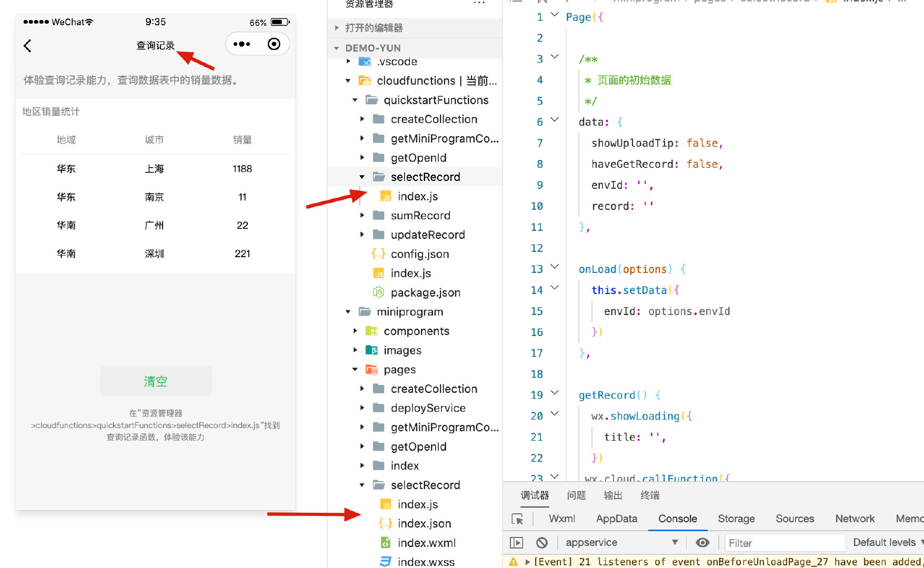Open the Wxml devtools tab
The width and height of the screenshot is (924, 568).
[x=562, y=519]
